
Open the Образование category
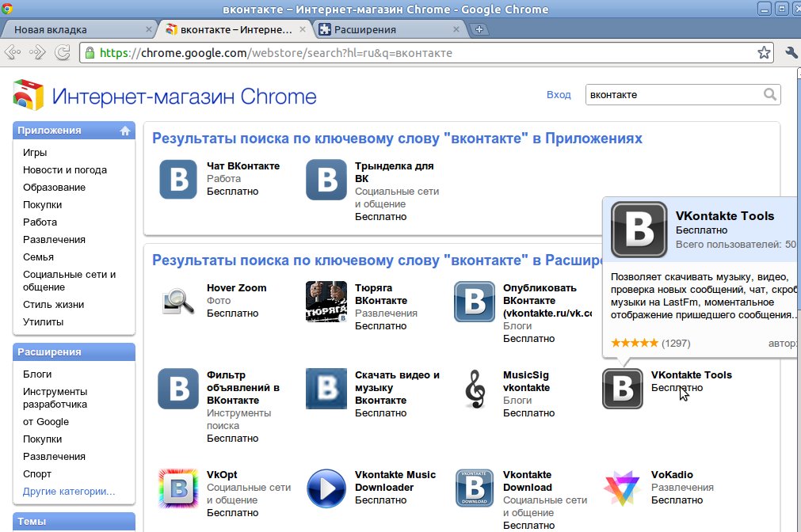54,188
